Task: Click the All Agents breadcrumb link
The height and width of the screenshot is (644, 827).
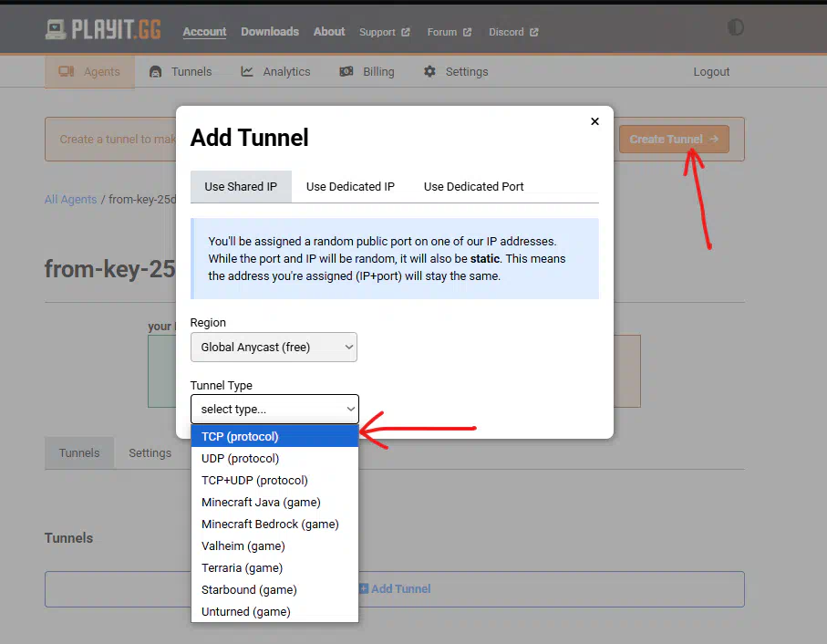Action: coord(71,200)
